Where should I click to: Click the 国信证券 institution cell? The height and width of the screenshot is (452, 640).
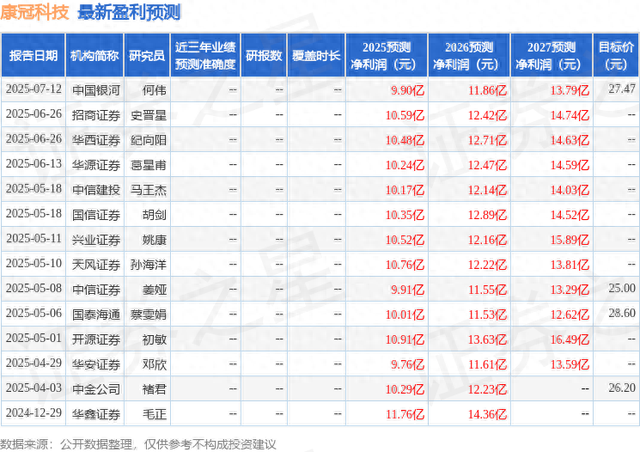click(x=96, y=215)
